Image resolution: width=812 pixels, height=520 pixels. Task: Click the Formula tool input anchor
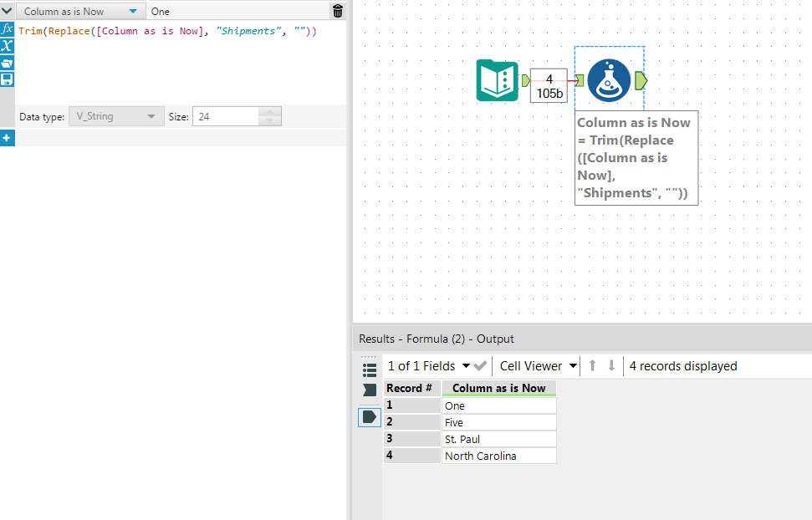(x=580, y=80)
